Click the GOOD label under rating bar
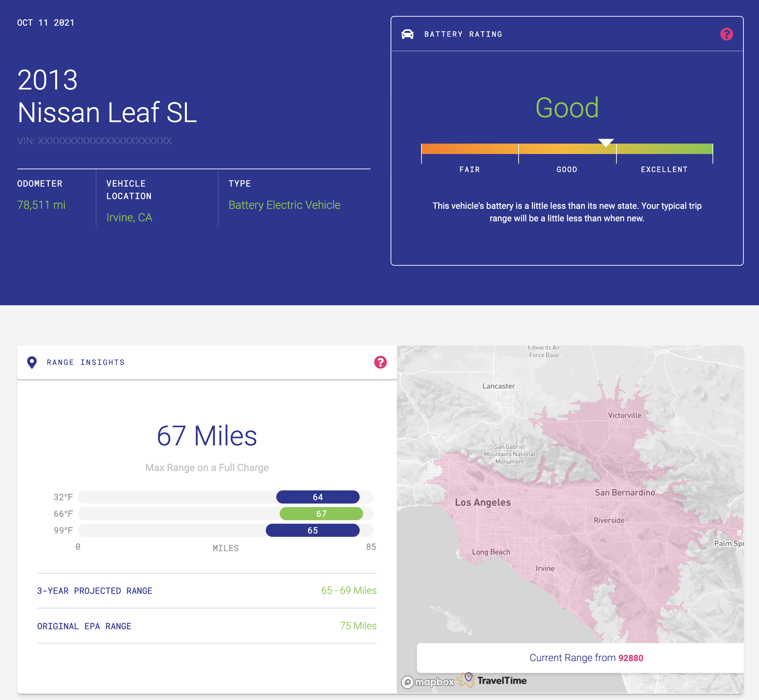This screenshot has height=700, width=759. [x=566, y=169]
